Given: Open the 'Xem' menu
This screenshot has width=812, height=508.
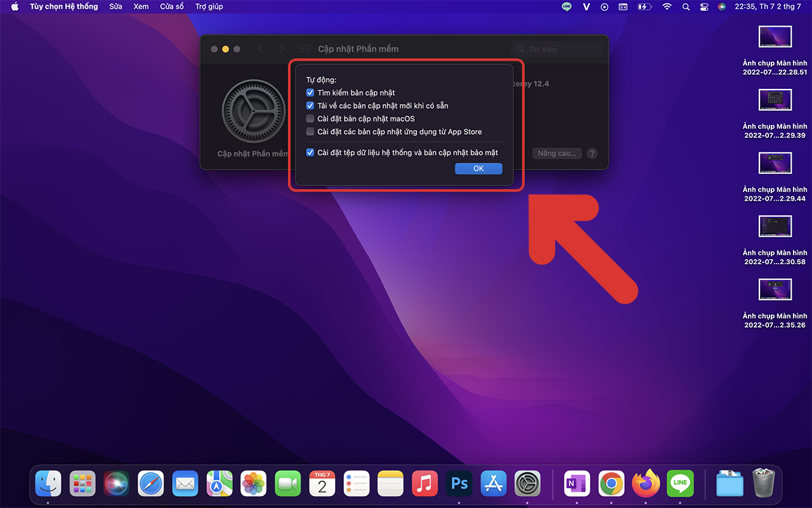Looking at the screenshot, I should pyautogui.click(x=141, y=6).
